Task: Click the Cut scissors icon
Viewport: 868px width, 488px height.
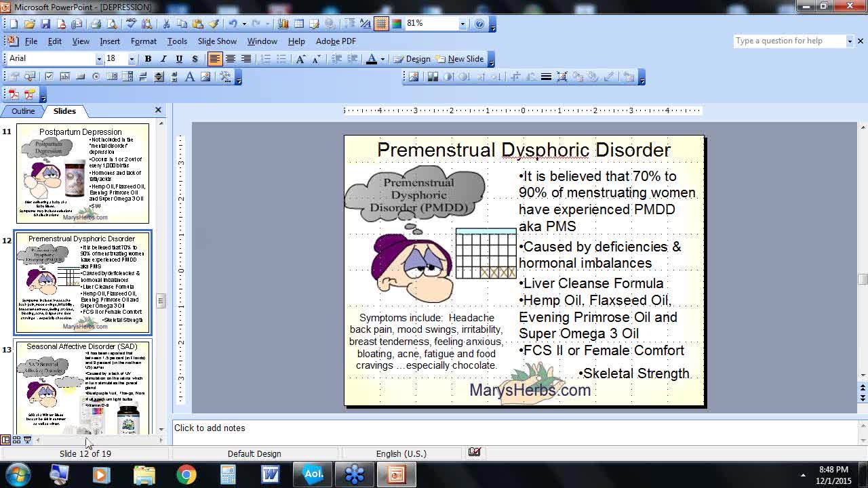Action: pos(166,24)
